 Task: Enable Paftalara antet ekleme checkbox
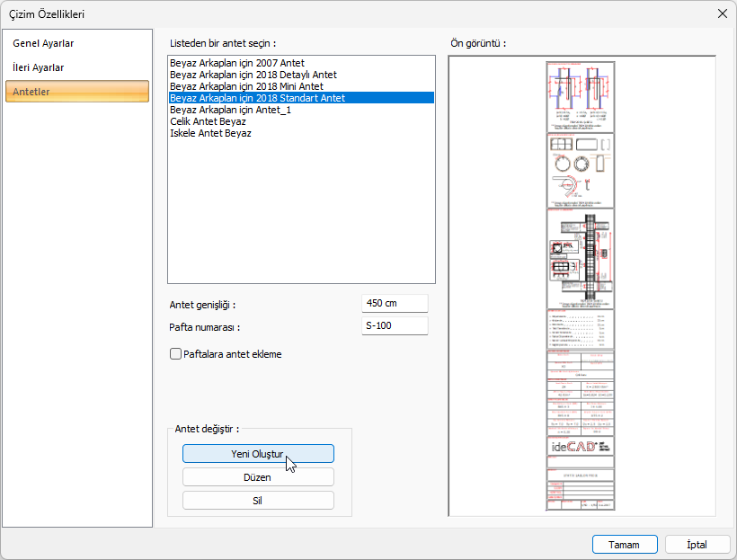click(176, 354)
